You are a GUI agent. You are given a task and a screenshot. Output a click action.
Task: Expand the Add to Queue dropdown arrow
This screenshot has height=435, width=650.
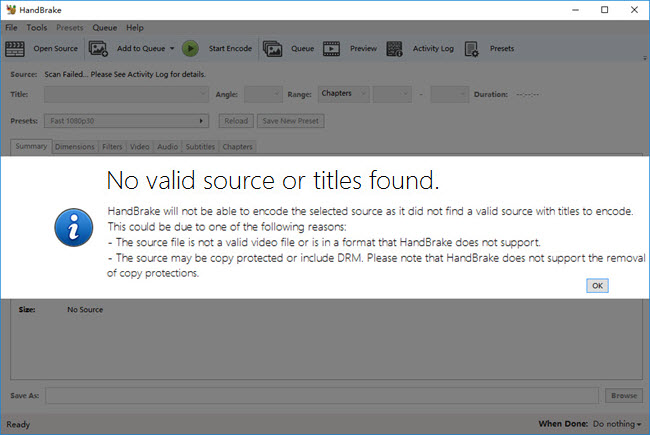pyautogui.click(x=172, y=49)
